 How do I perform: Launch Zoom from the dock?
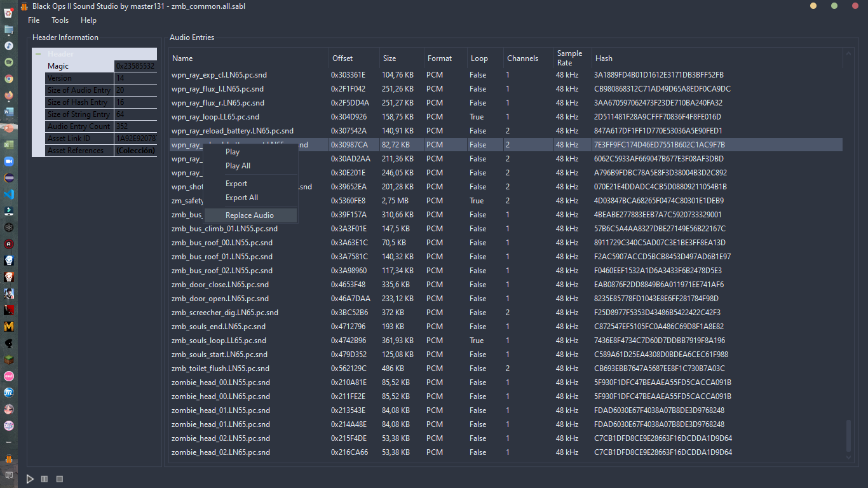coord(9,161)
